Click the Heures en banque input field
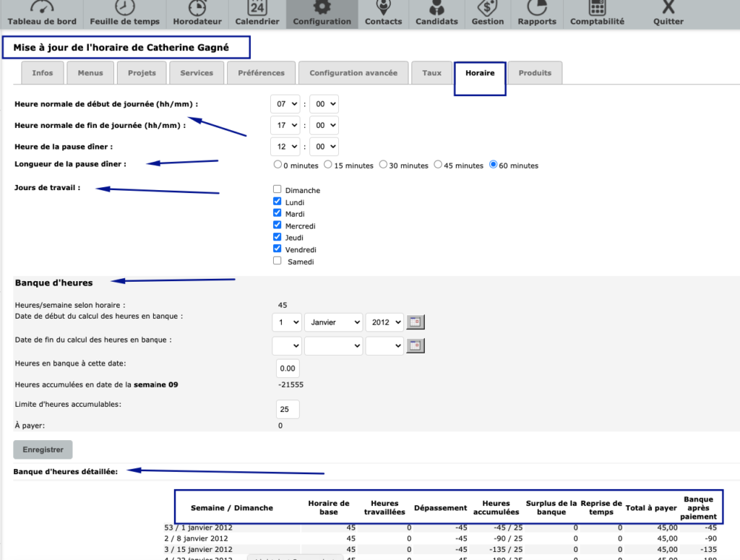The height and width of the screenshot is (560, 740). point(288,369)
